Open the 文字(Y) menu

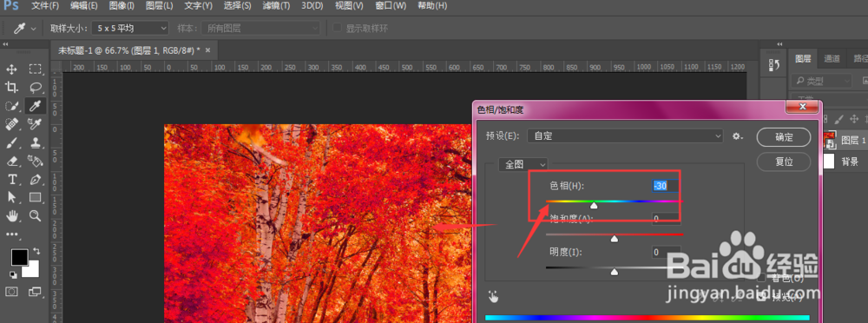pos(198,6)
